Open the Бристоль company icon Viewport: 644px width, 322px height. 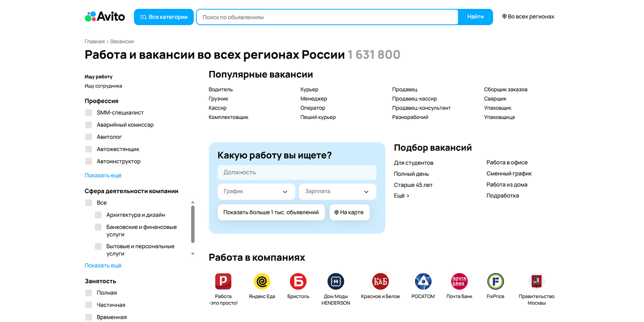click(x=298, y=281)
